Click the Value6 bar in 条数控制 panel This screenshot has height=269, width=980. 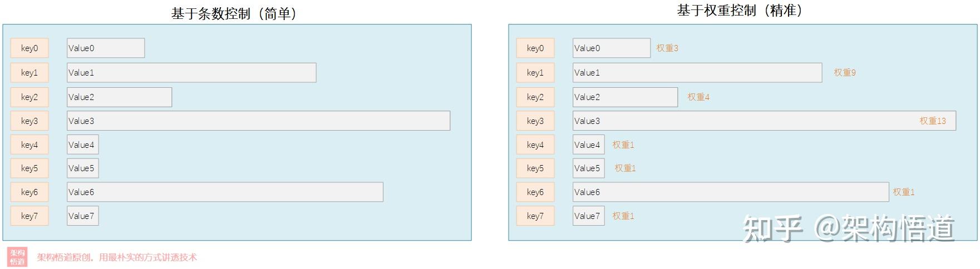point(225,192)
